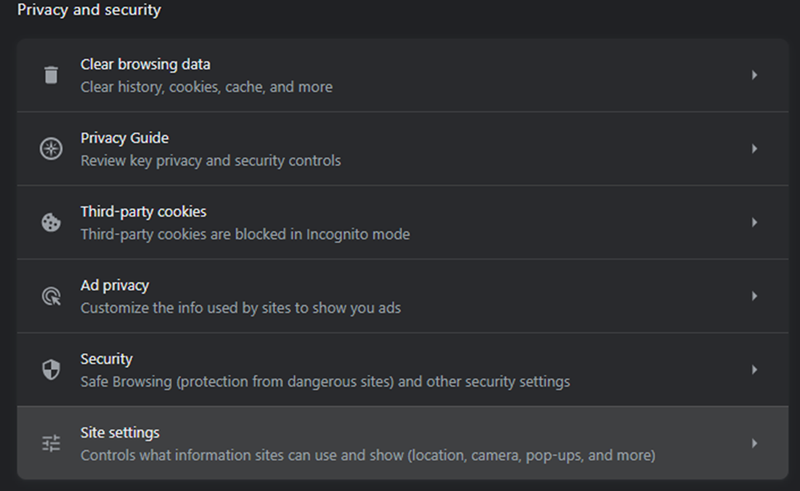Viewport: 800px width, 491px height.
Task: Expand the Clear browsing data arrow
Action: click(x=754, y=75)
